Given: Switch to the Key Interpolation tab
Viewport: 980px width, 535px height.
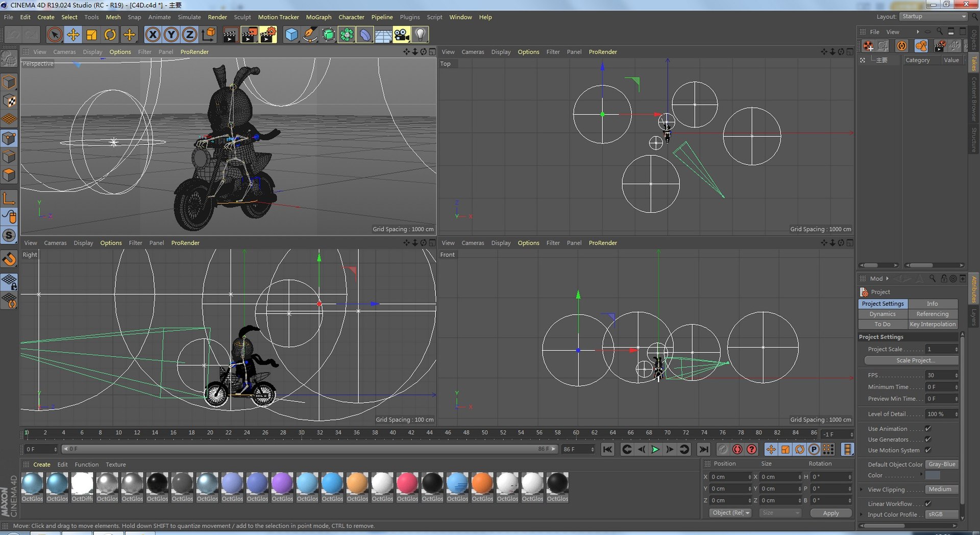Looking at the screenshot, I should click(933, 324).
